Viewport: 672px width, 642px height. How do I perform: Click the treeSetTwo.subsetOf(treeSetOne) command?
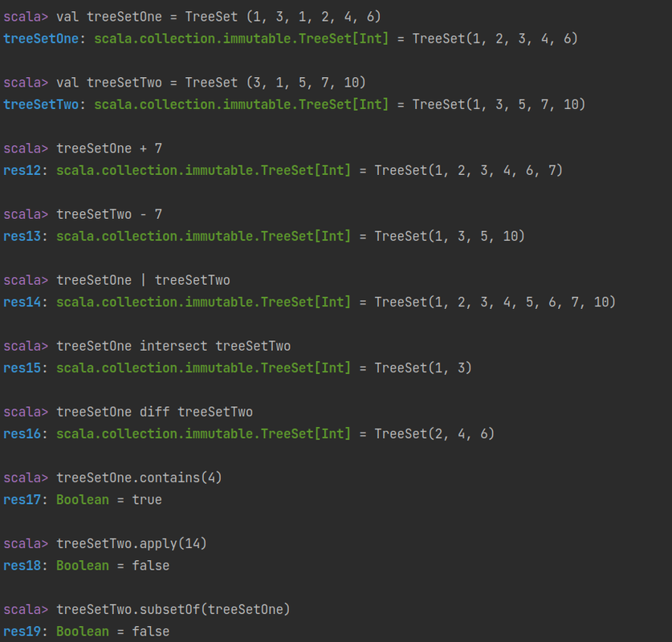point(173,610)
